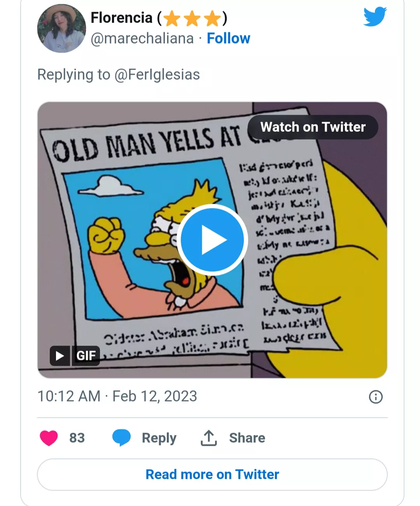
Task: Like the tweet with the heart icon
Action: tap(49, 438)
